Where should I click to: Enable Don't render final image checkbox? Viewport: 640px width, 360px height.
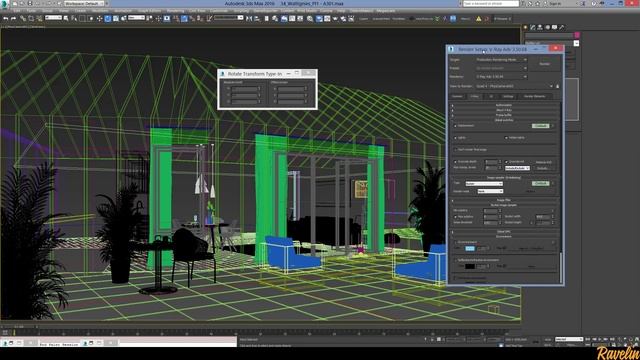pyautogui.click(x=456, y=150)
